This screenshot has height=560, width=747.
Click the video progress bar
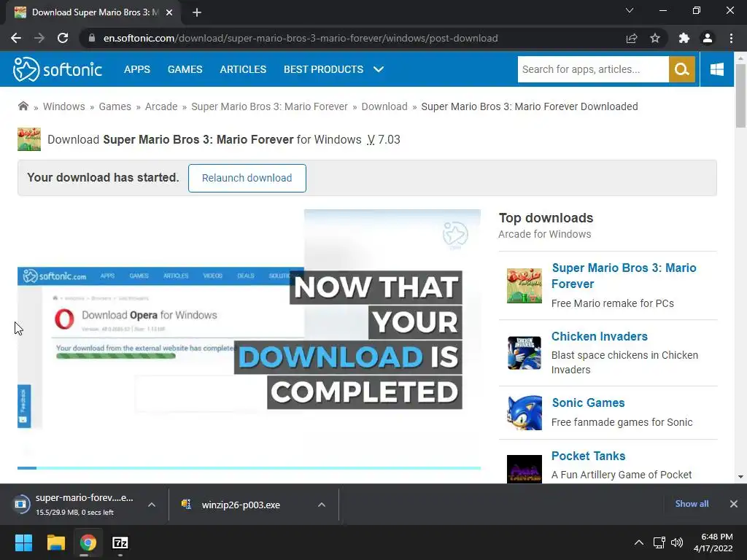[x=249, y=468]
